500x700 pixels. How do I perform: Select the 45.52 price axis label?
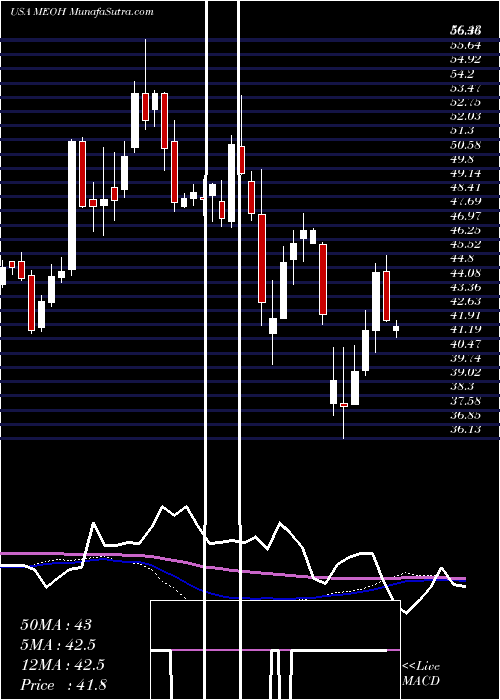click(466, 245)
